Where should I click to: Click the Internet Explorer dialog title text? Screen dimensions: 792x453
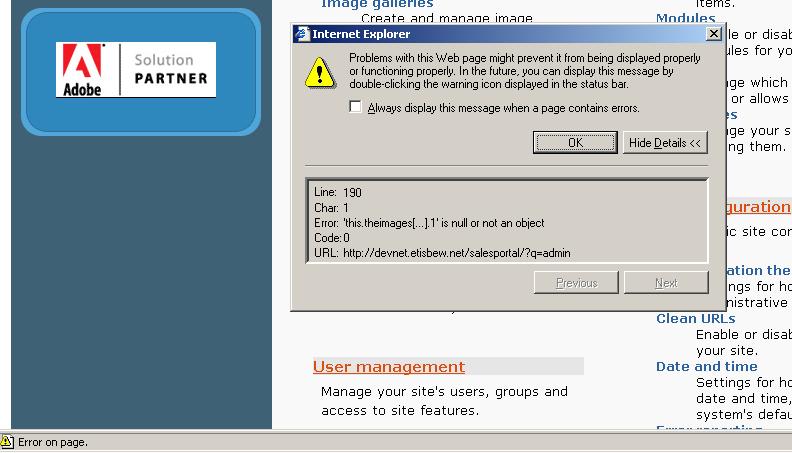361,34
